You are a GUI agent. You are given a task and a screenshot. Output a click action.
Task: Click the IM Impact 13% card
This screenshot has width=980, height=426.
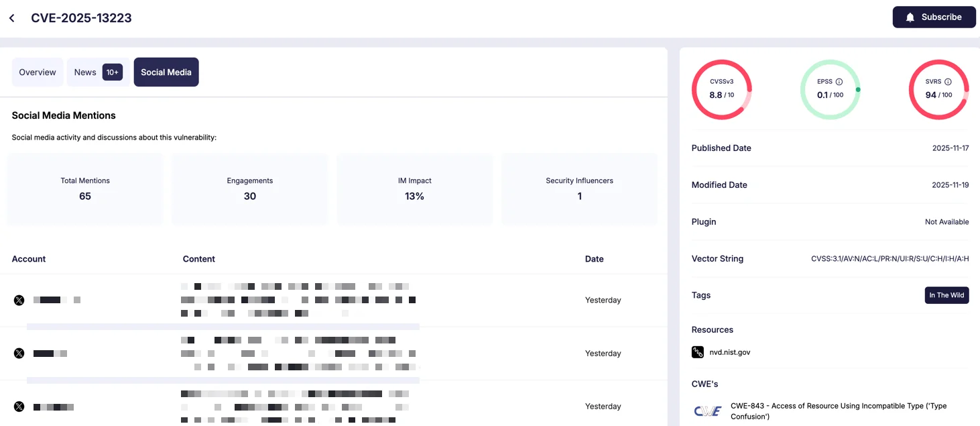click(x=415, y=189)
